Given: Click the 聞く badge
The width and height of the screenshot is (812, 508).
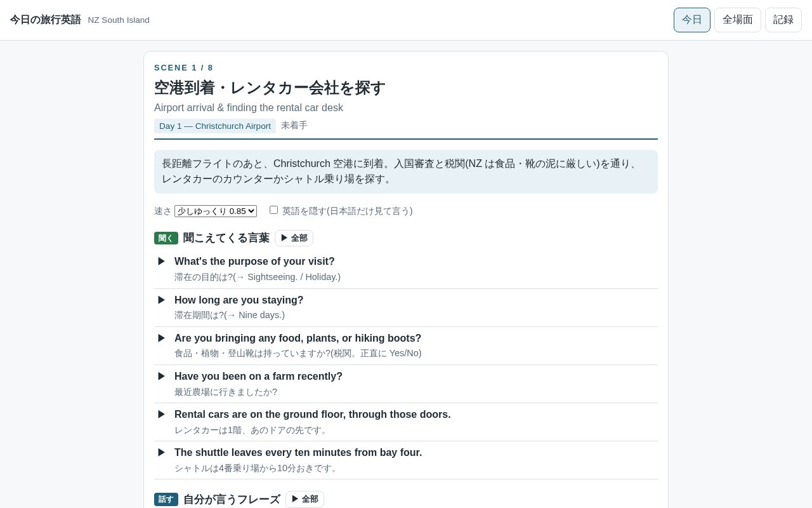Looking at the screenshot, I should point(166,238).
